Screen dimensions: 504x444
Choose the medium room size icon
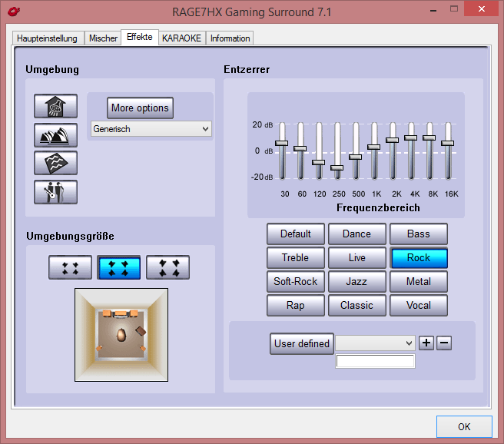(x=118, y=267)
